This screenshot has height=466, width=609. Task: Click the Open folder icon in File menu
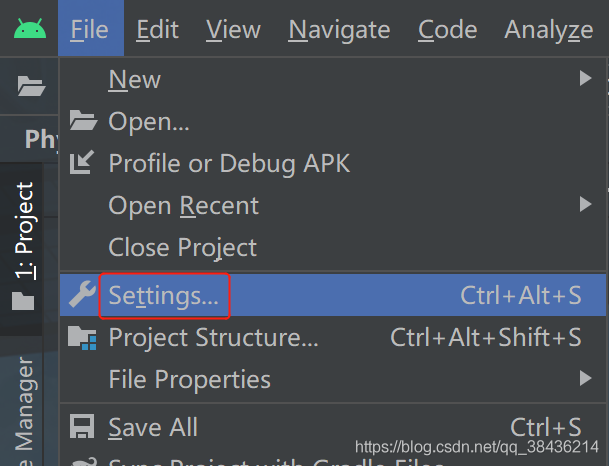point(83,121)
